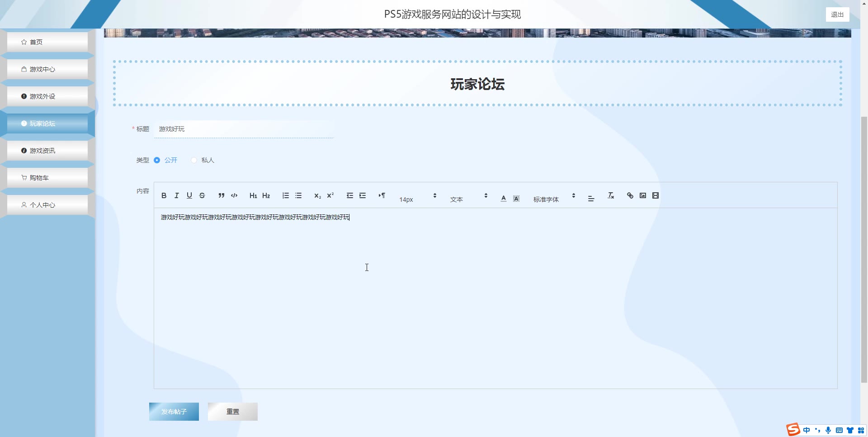Open 游戏资讯 in the sidebar

coord(47,151)
